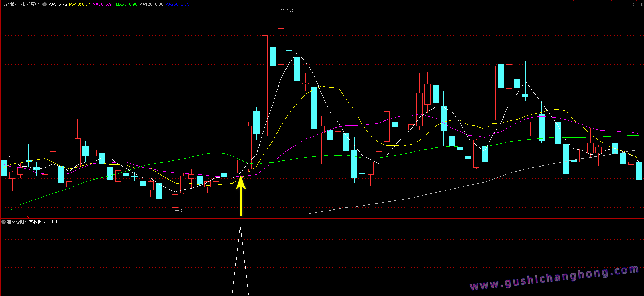
Task: Click the diamond icon in chart's top-right corner
Action: [634, 5]
